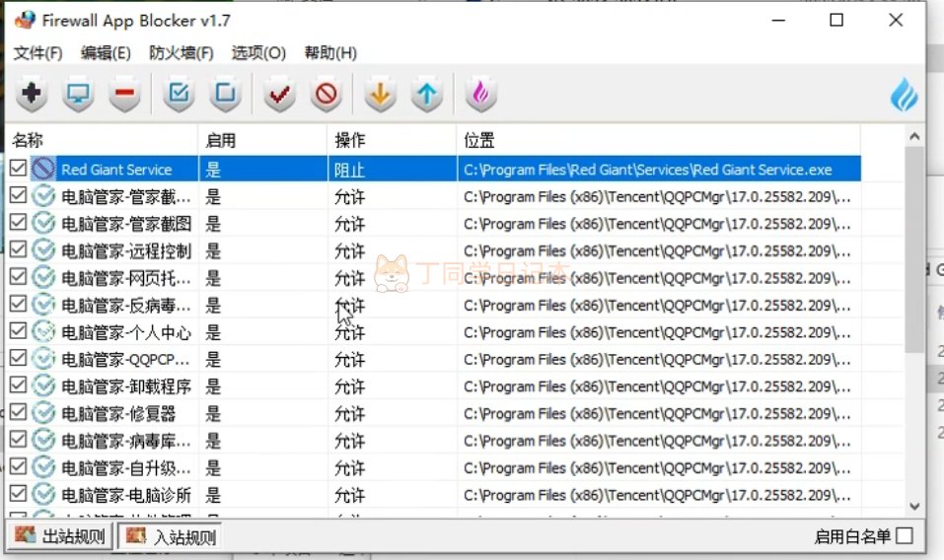Uncheck the 电脑管家-卸载程序 checkbox
This screenshot has height=560, width=944.
pyautogui.click(x=18, y=385)
